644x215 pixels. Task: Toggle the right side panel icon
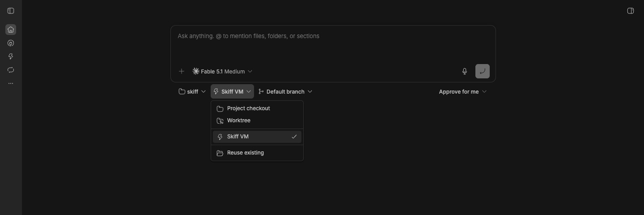631,11
